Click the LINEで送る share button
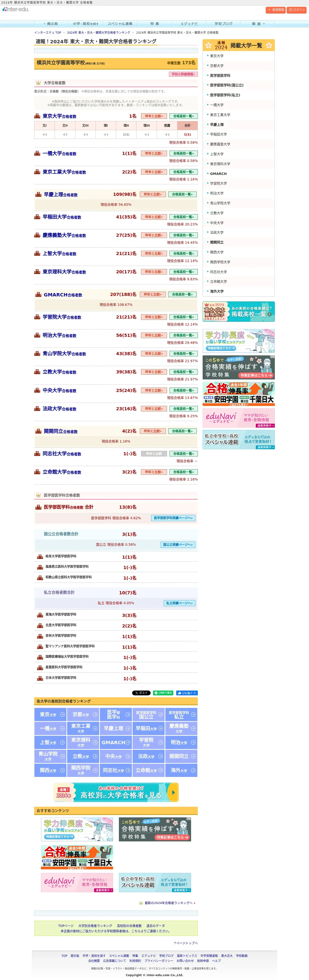The height and width of the screenshot is (980, 309). (163, 693)
